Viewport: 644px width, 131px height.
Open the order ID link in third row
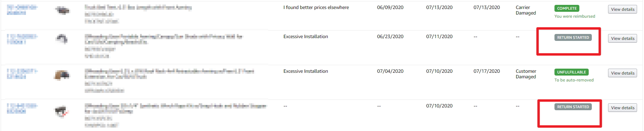point(22,73)
